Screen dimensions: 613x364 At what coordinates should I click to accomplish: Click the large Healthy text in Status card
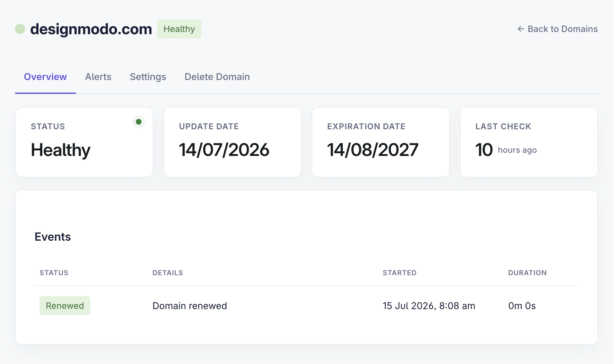pyautogui.click(x=61, y=150)
